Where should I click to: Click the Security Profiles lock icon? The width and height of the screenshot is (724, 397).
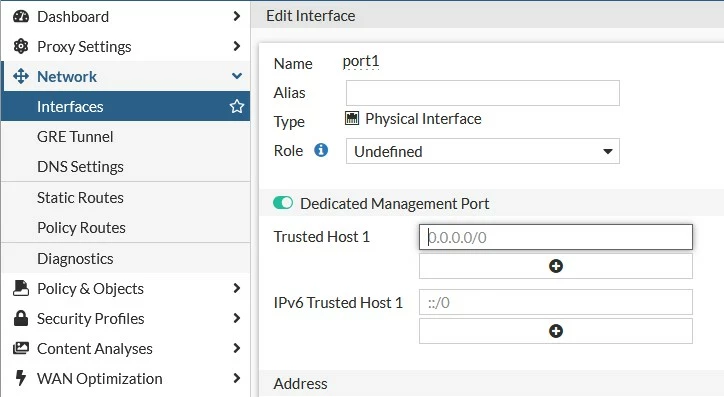coord(21,318)
